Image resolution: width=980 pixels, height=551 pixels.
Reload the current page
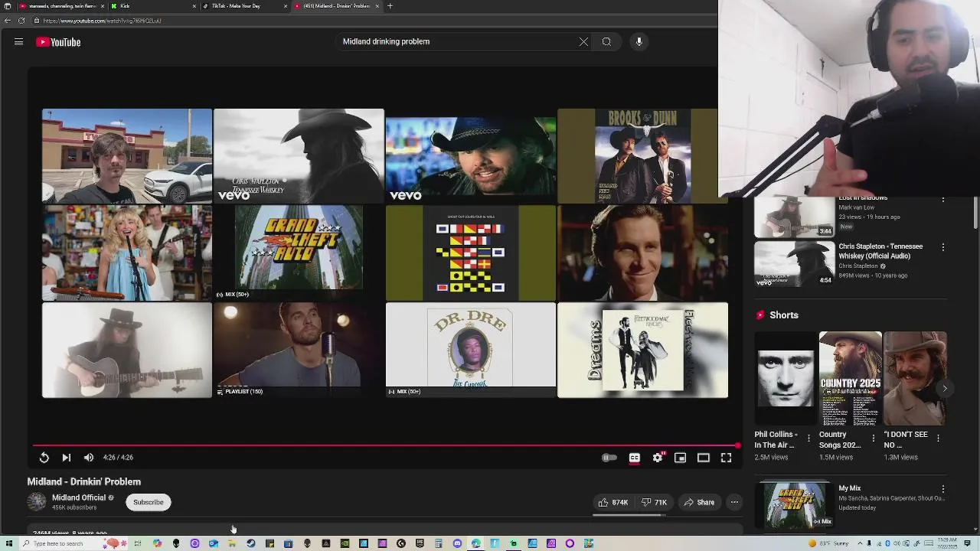pos(21,21)
